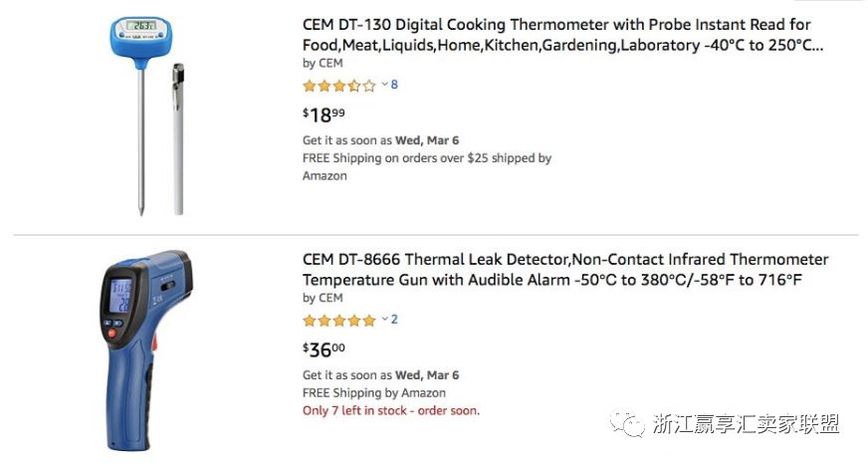
Task: Click the DT-130 "Get it as soon as" delivery line
Action: pos(380,140)
